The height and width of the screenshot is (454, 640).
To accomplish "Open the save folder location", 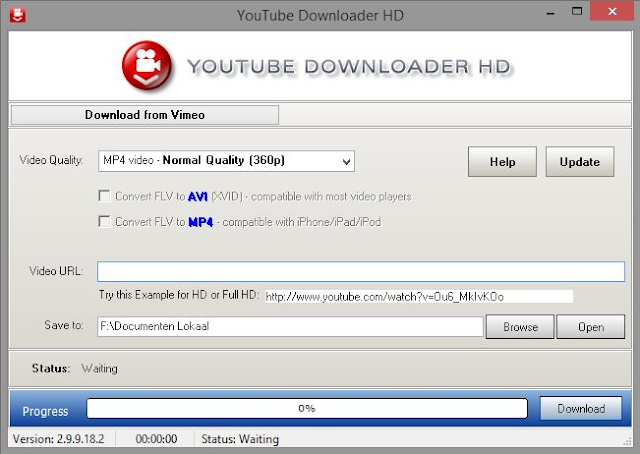I will [591, 327].
